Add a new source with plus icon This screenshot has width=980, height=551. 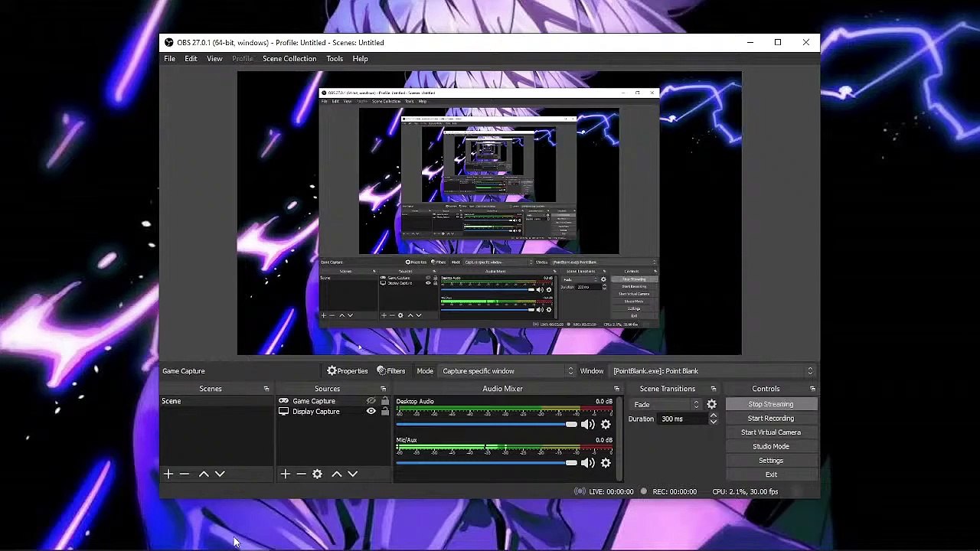pos(285,474)
